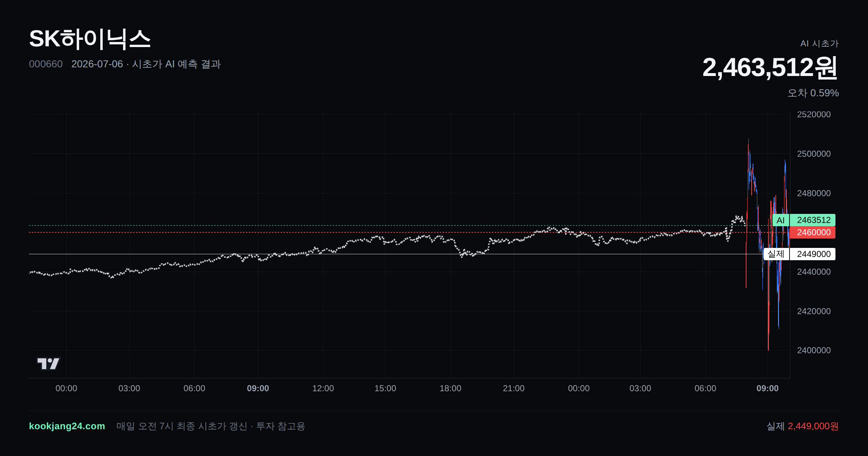Select the SK하이닉스 chart title
Image resolution: width=868 pixels, height=456 pixels.
90,39
